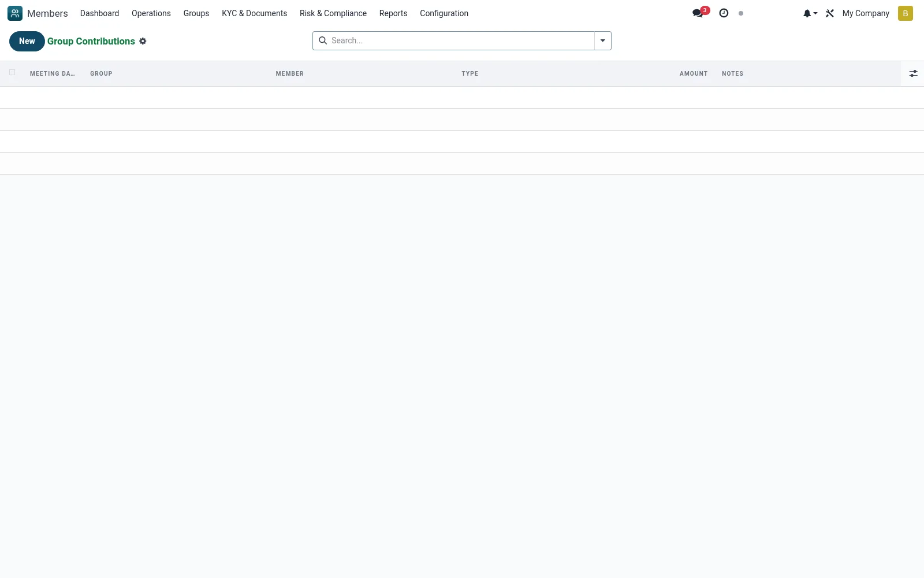Viewport: 924px width, 578px height.
Task: Open the optional columns adjust icon
Action: pos(913,73)
